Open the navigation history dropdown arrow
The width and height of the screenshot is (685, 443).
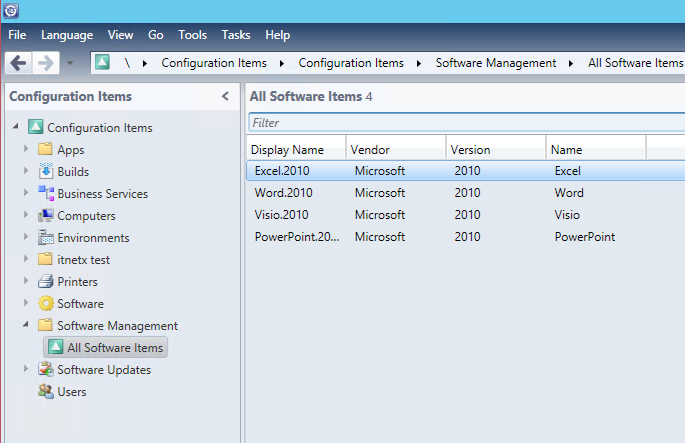click(x=70, y=64)
